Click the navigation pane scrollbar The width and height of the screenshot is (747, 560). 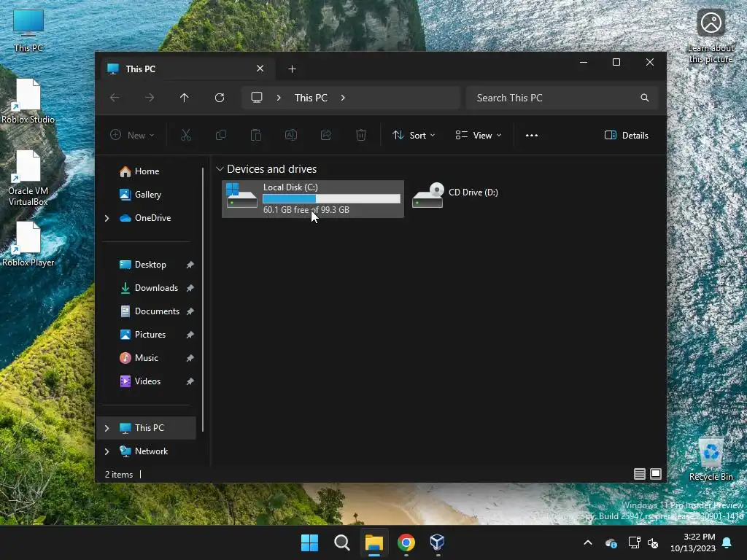203,299
